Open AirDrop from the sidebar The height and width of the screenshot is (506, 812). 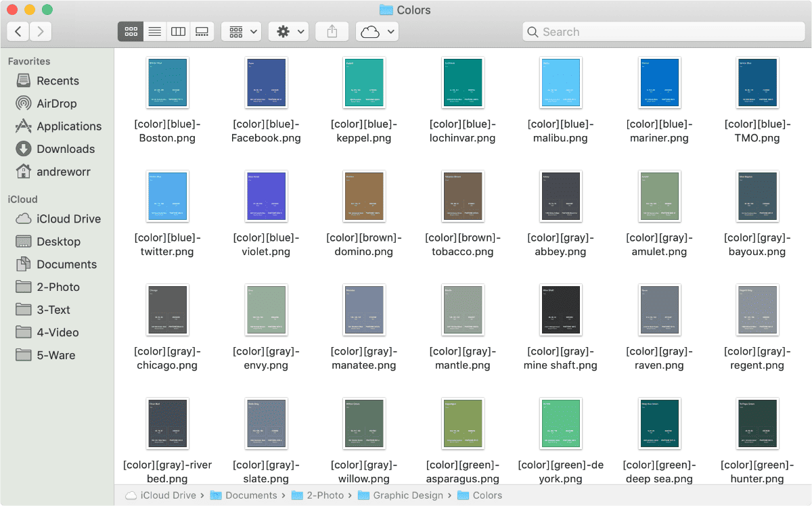tap(56, 103)
